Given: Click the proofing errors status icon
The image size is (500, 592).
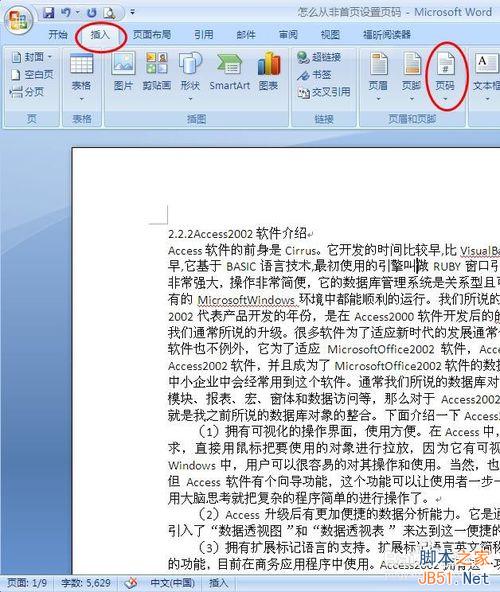Looking at the screenshot, I should tap(131, 583).
